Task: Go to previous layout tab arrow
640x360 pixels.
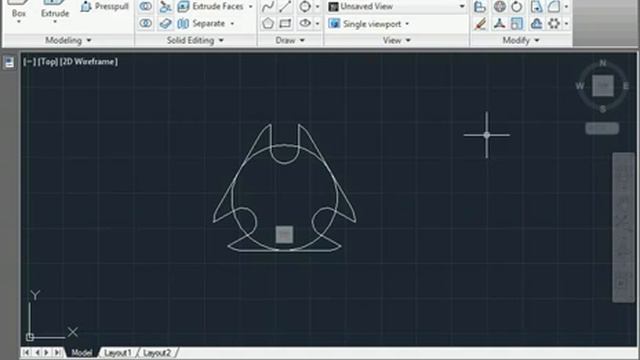Action: tap(37, 352)
